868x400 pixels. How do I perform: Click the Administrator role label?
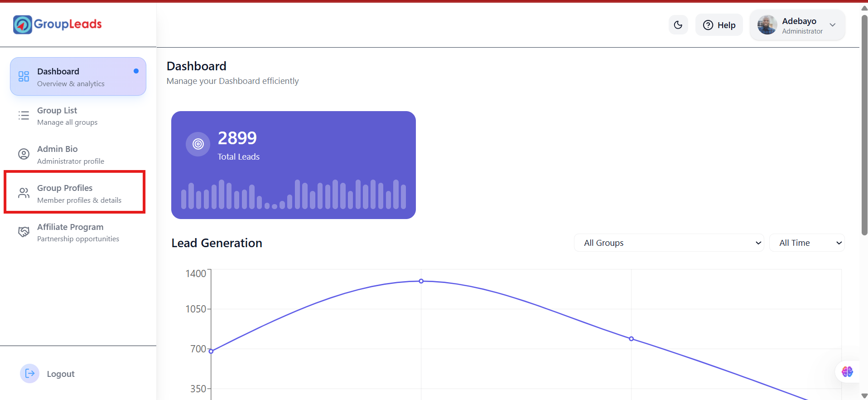(x=802, y=31)
